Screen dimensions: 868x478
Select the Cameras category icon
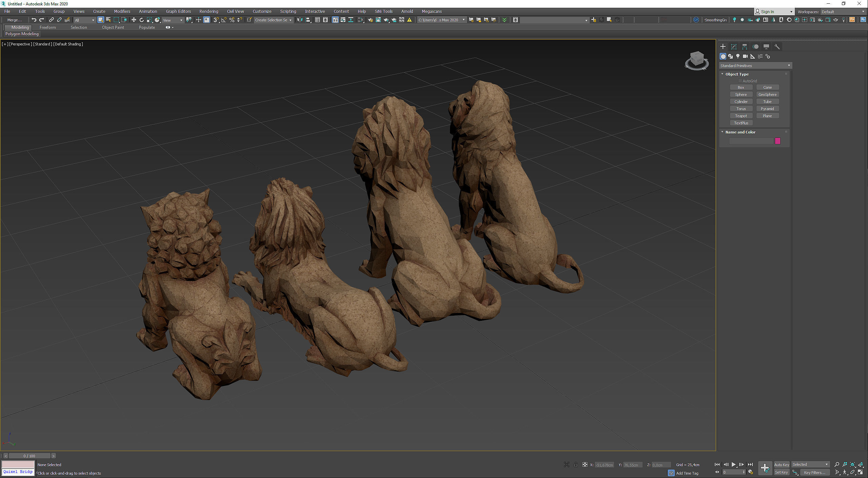745,56
